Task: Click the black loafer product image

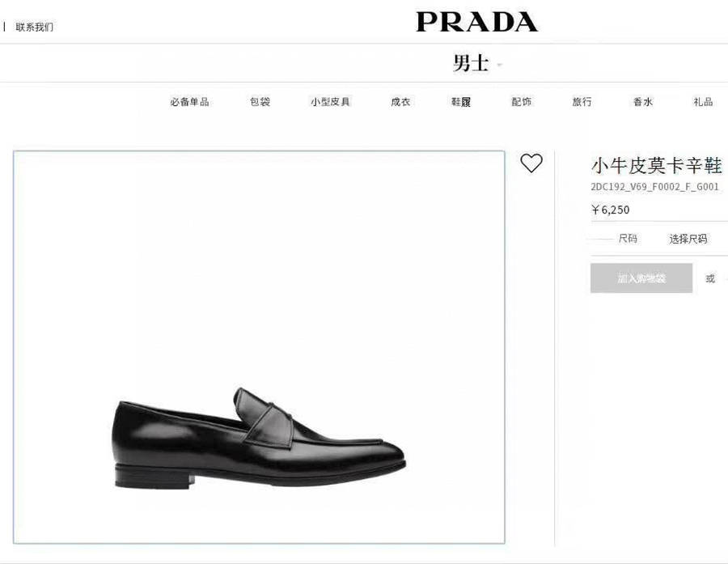Action: click(259, 439)
